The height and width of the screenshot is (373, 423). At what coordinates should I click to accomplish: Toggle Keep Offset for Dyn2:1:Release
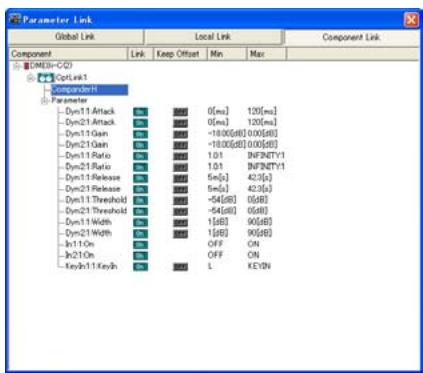tap(180, 189)
